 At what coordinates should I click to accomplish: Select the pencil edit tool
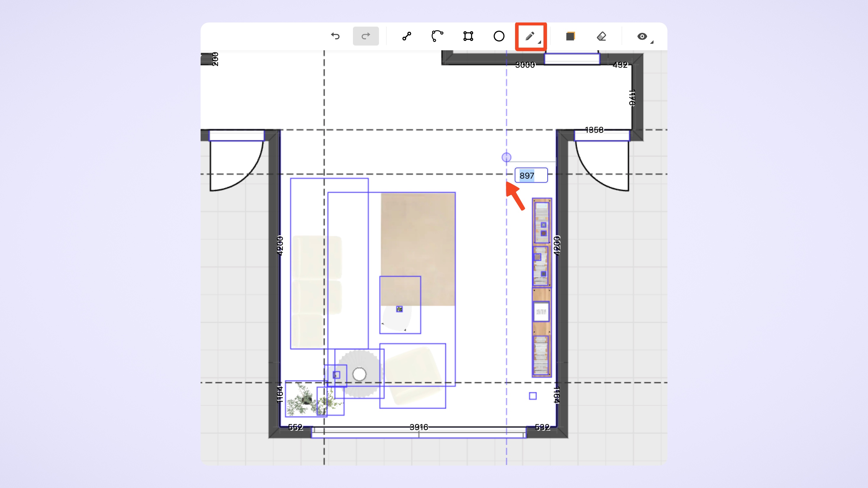pos(529,36)
